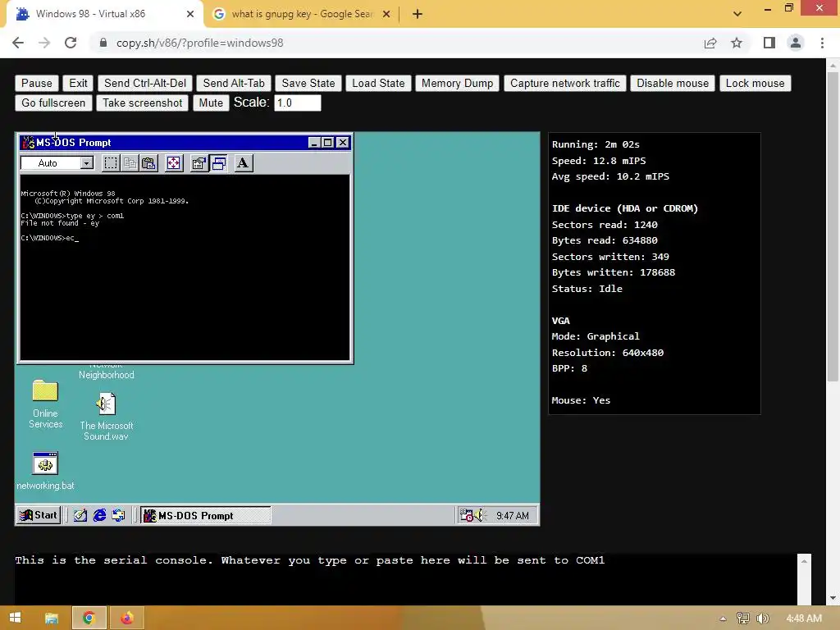The image size is (840, 630).
Task: Launch Internet Explorer from quick launch
Action: tap(99, 515)
